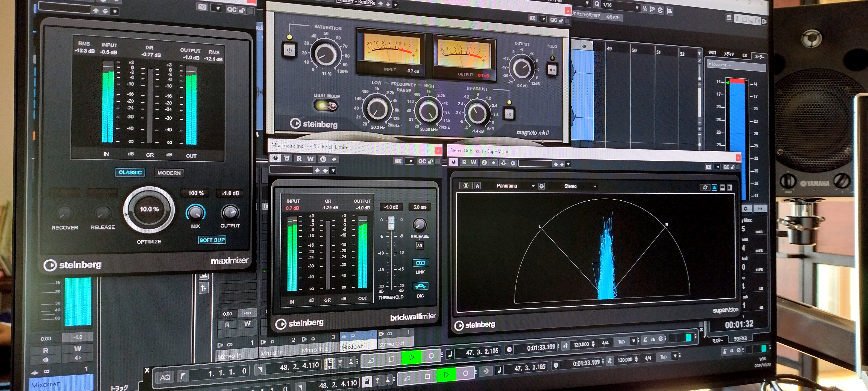Viewport: 868px width, 391px height.
Task: Click the Maximizer OPTIMIZE knob
Action: [149, 209]
